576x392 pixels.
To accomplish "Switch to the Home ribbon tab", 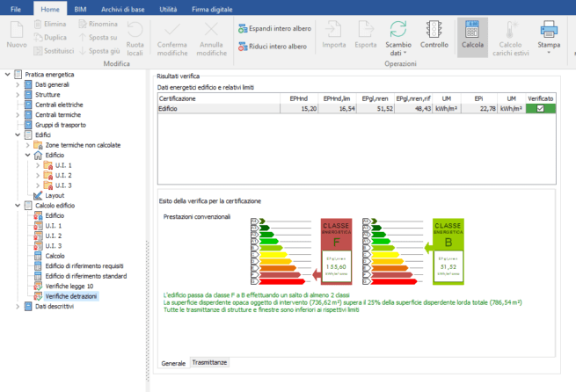I will (50, 9).
